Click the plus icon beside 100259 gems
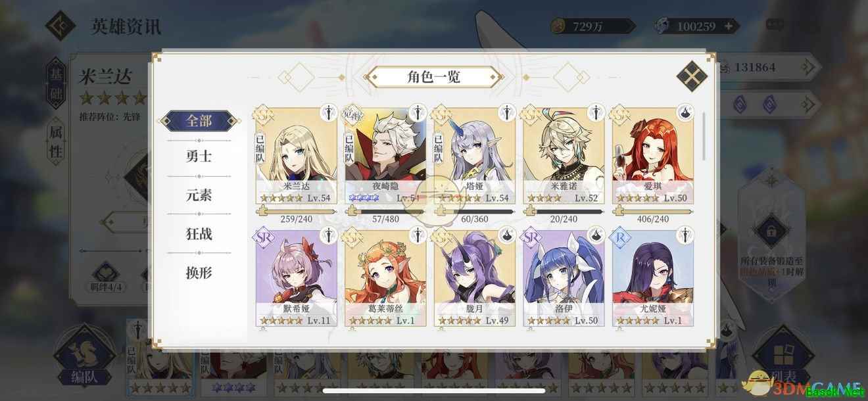This screenshot has height=401, width=868. point(728,26)
